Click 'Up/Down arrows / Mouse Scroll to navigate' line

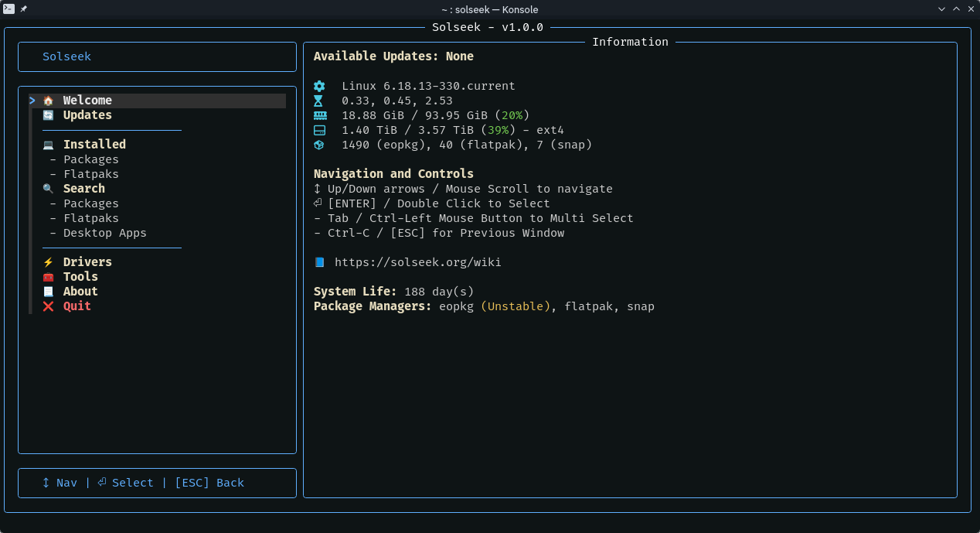point(470,189)
